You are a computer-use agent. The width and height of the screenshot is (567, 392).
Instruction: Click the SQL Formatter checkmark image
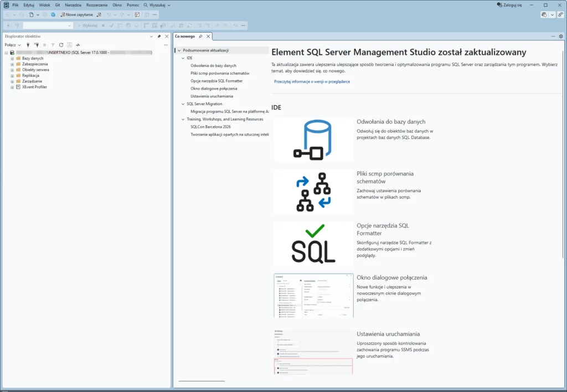(313, 244)
